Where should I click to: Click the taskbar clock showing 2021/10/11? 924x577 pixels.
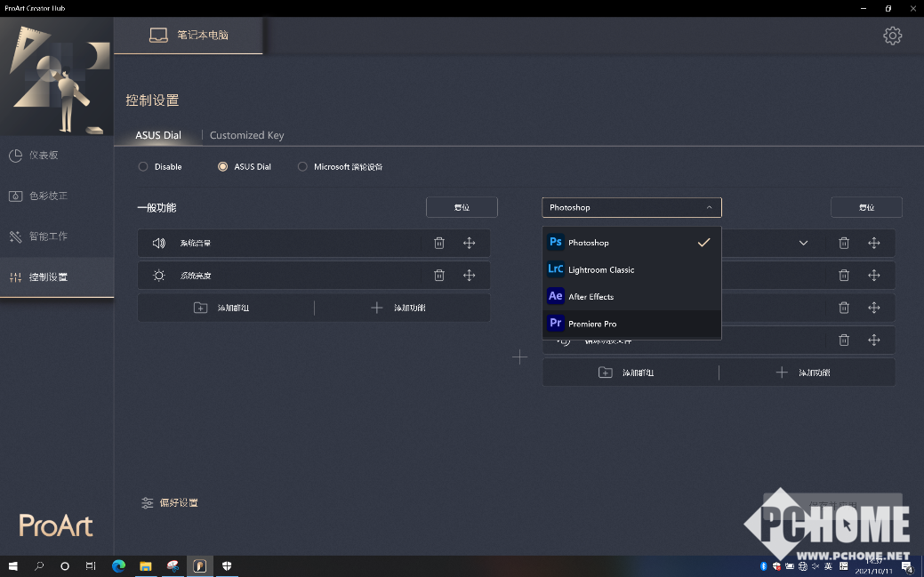point(873,566)
